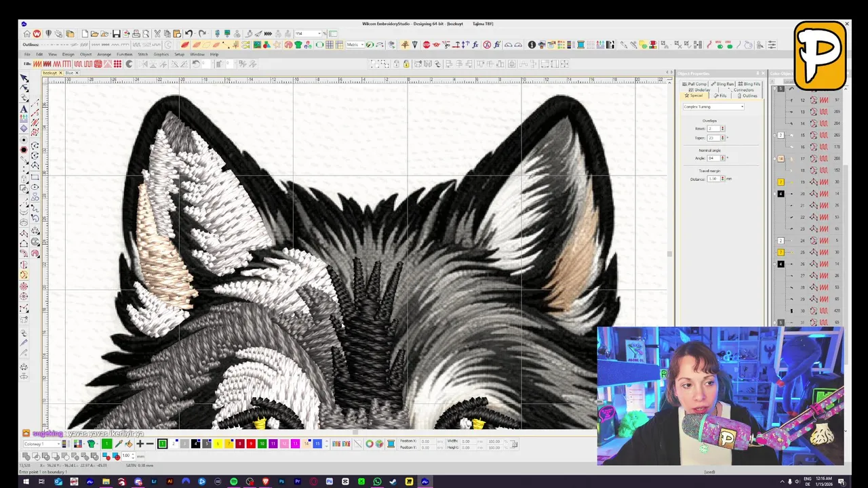Click the Copy icon
Screen dimensions: 868x488
click(167, 34)
